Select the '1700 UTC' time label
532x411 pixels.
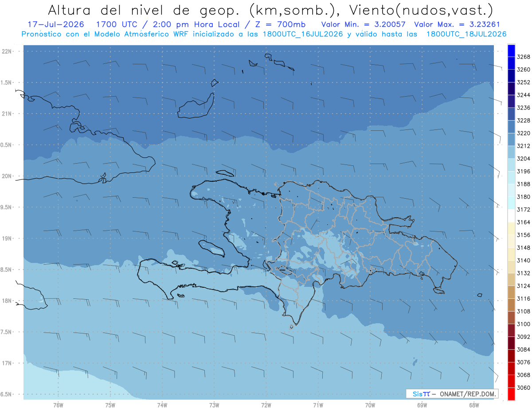coord(121,24)
